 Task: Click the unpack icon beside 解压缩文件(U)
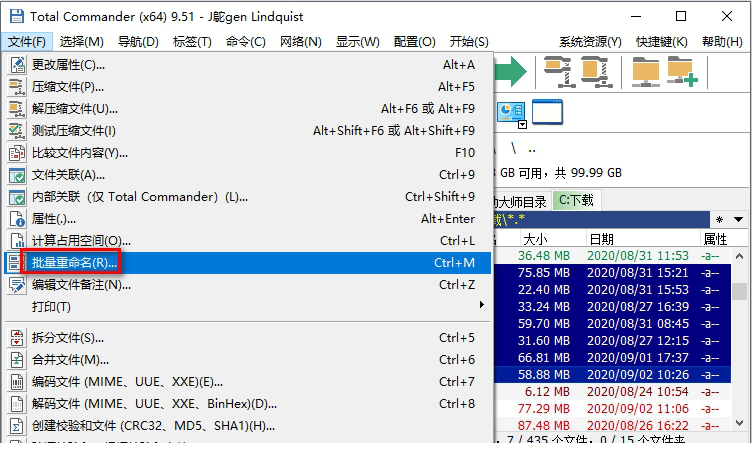[17, 109]
